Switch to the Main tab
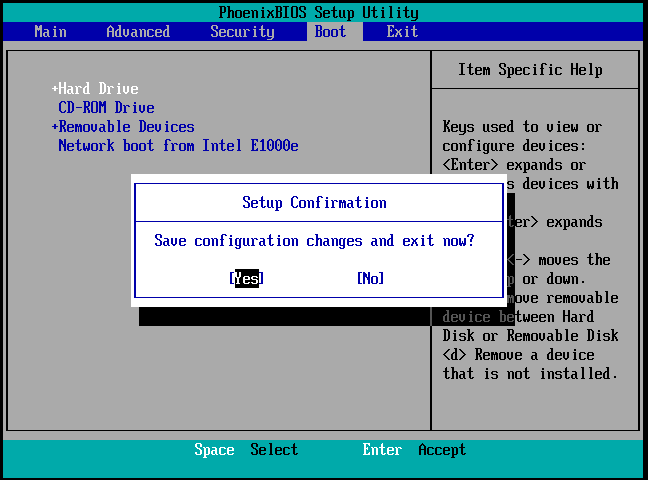648x480 pixels. 50,32
